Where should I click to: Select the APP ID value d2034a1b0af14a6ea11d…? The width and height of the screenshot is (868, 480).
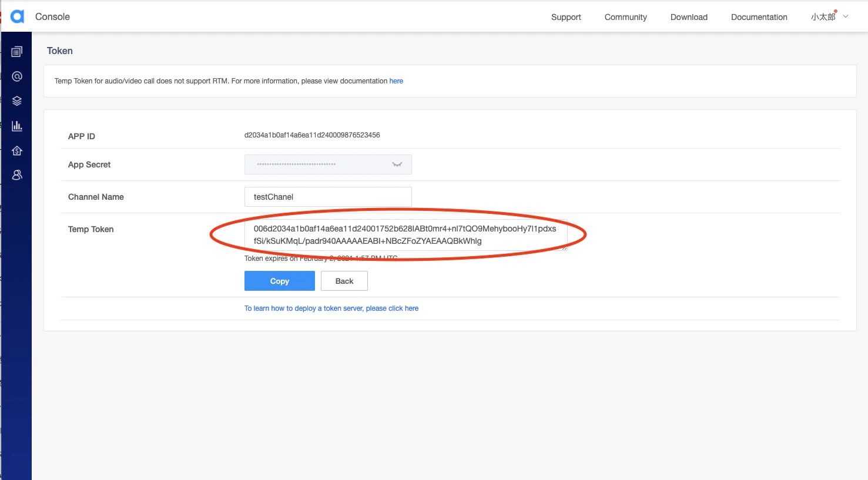pos(312,135)
